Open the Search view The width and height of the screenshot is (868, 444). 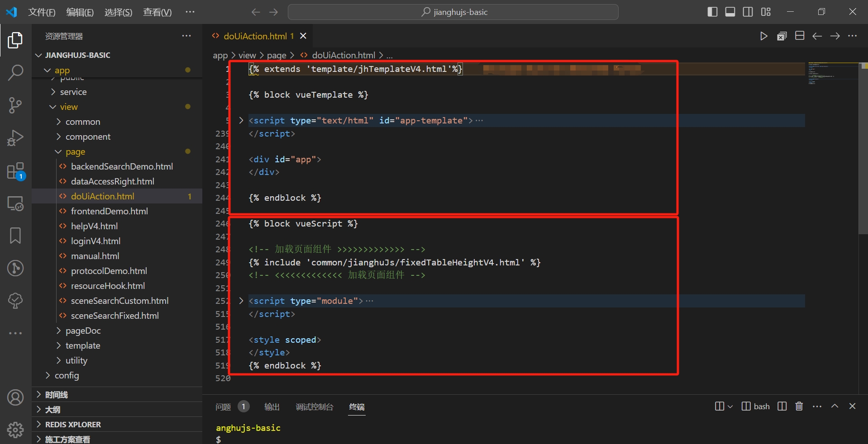(16, 72)
